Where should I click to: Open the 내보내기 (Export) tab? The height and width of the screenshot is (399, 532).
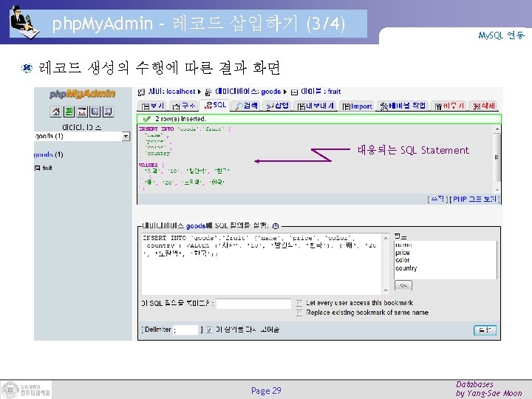316,106
